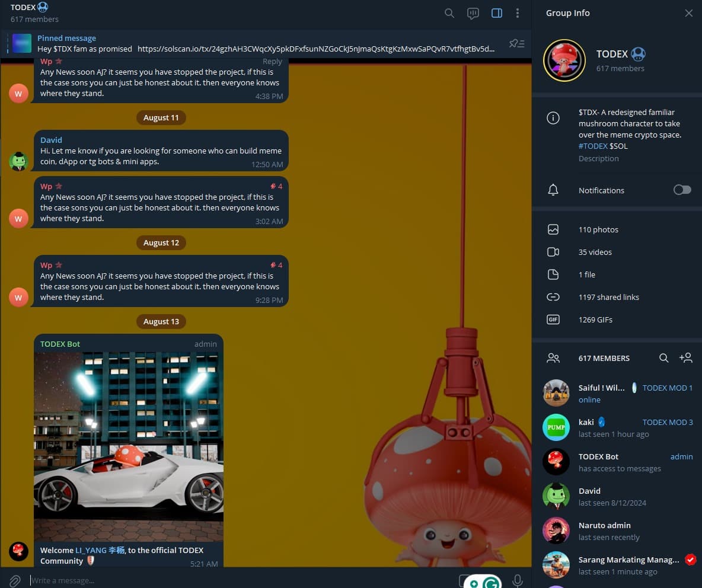
Task: Close the Group Info panel
Action: point(688,13)
